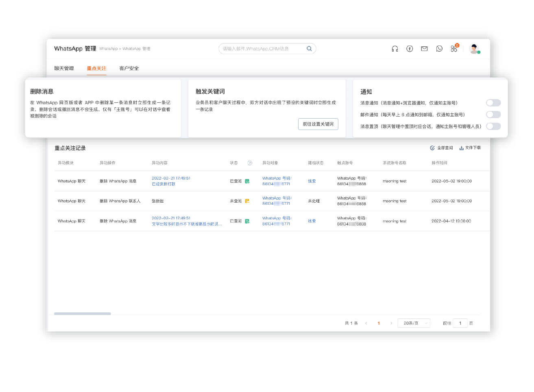The width and height of the screenshot is (534, 392).
Task: Click the magnifier search icon
Action: (309, 49)
